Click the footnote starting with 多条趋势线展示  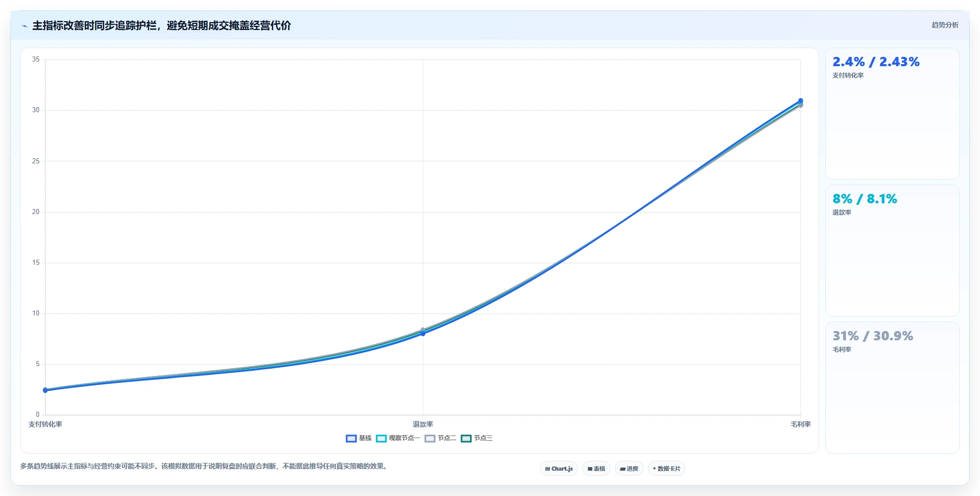(x=204, y=466)
